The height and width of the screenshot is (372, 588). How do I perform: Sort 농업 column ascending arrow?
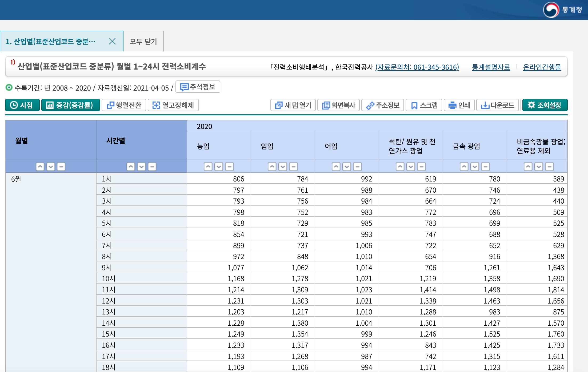coord(208,167)
